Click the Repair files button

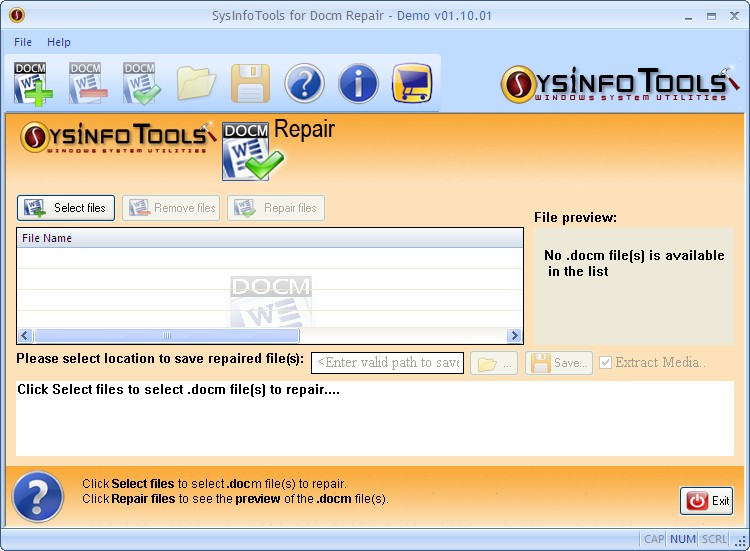[276, 208]
